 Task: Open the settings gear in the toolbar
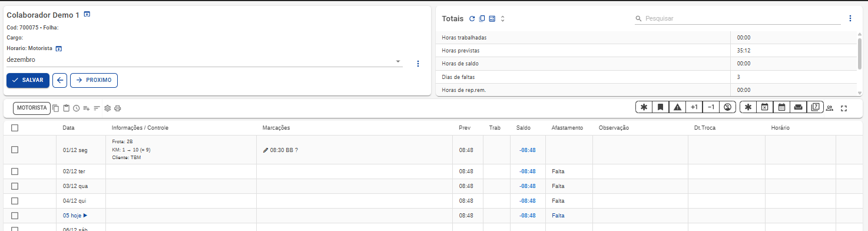click(x=107, y=108)
